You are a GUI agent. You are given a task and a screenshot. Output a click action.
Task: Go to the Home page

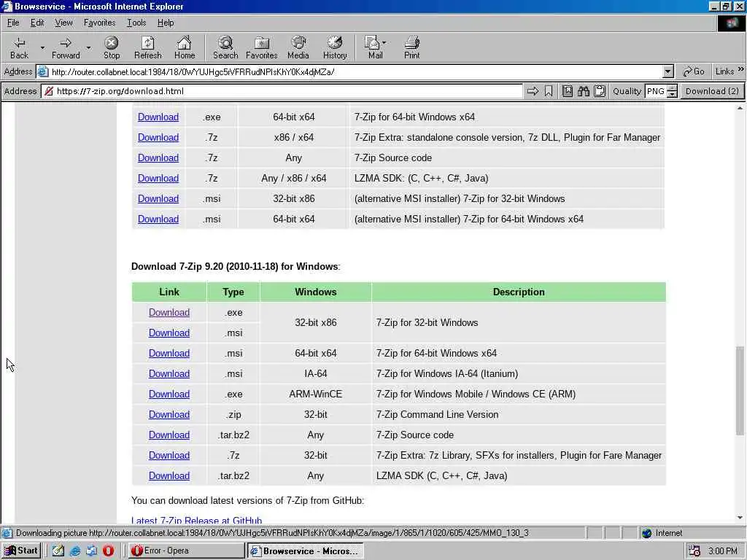(185, 47)
